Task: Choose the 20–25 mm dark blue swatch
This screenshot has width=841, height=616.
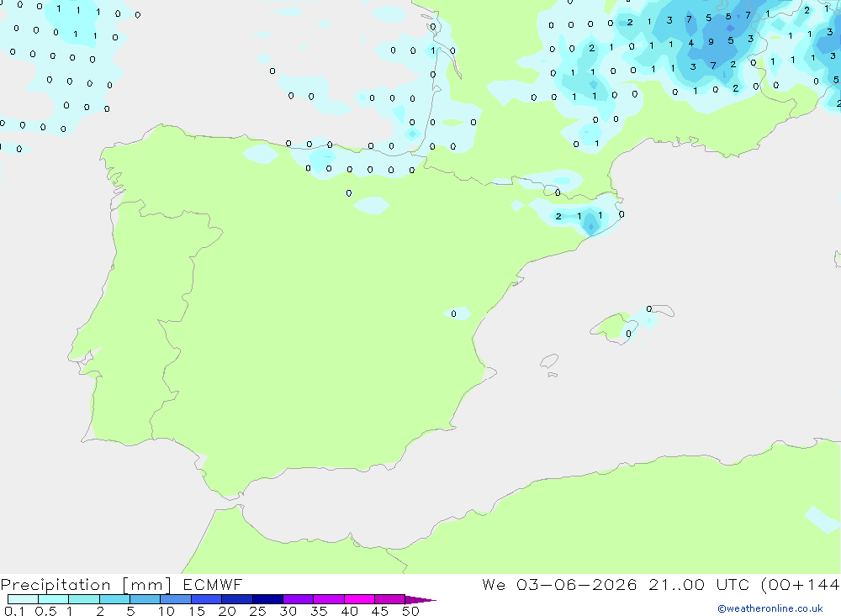Action: (236, 599)
